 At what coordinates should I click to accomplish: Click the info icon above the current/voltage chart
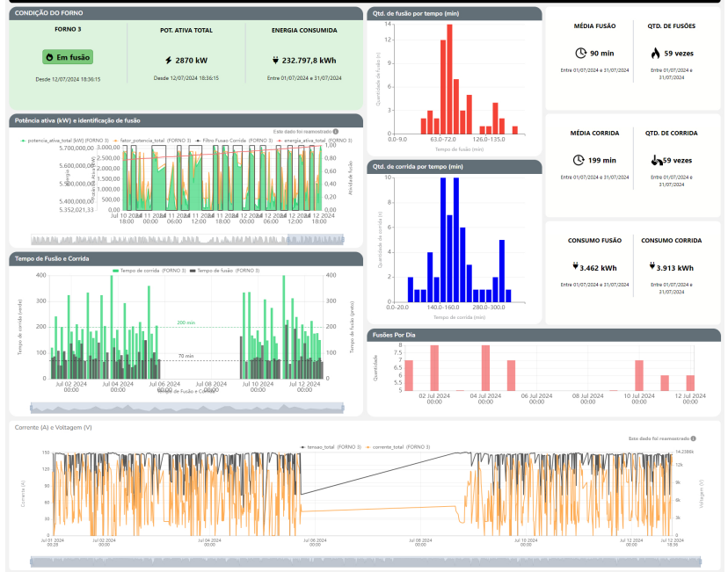(x=693, y=438)
